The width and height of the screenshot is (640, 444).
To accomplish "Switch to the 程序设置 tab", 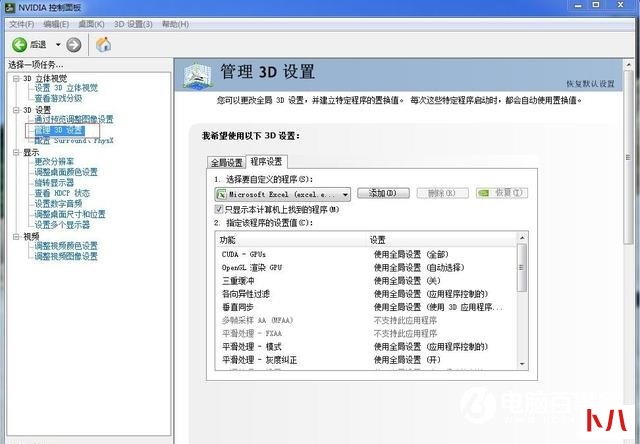I will point(266,162).
